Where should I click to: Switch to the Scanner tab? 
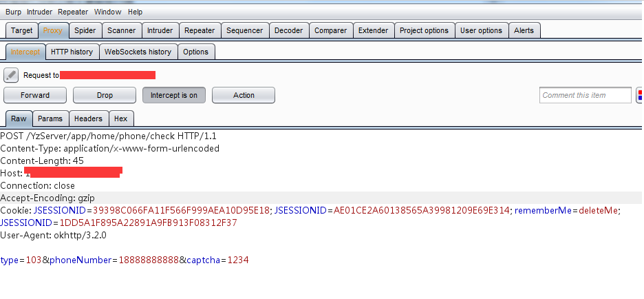tap(121, 30)
